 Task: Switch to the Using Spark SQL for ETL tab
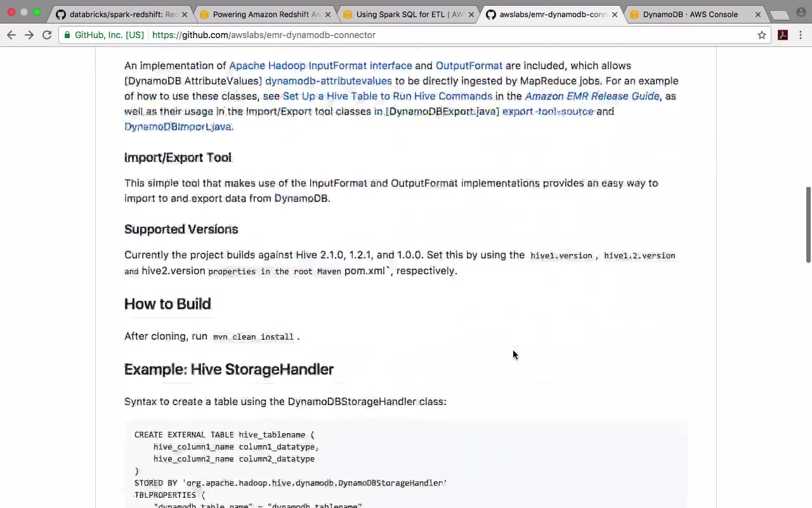coord(407,14)
